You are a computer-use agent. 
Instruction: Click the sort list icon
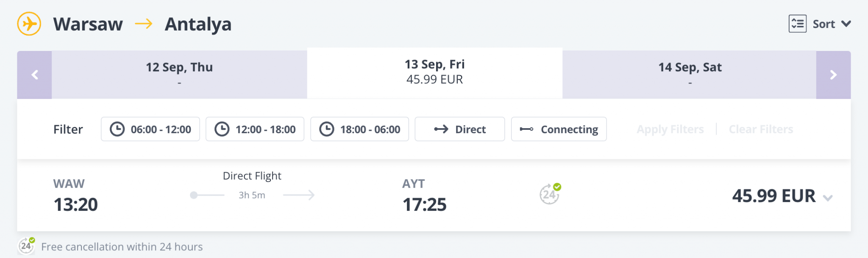click(x=797, y=24)
